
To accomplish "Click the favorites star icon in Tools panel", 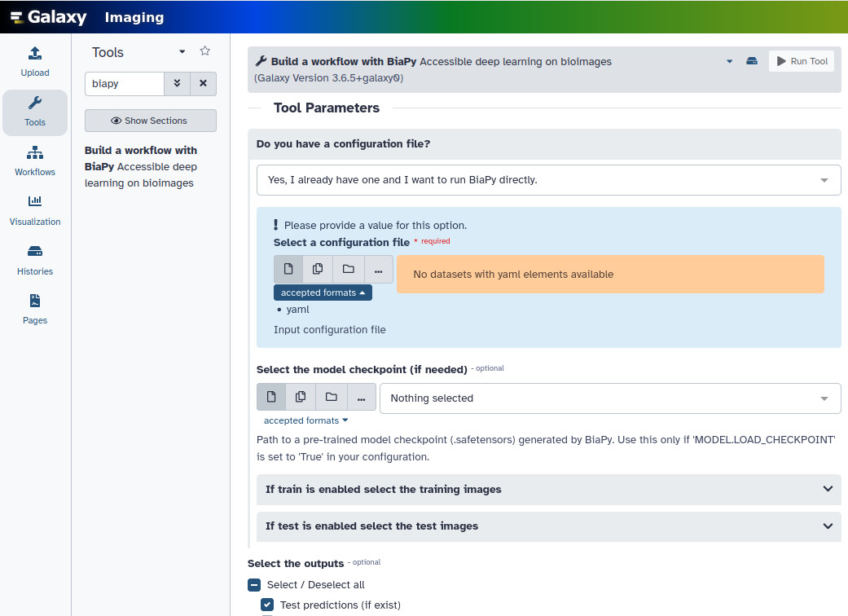I will point(205,51).
